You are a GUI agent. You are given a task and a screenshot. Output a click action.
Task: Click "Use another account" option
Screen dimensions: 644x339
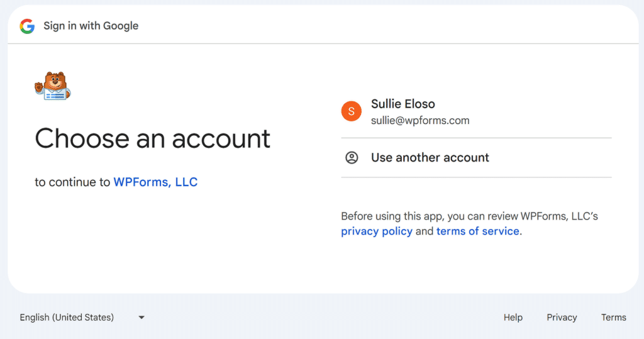point(430,158)
